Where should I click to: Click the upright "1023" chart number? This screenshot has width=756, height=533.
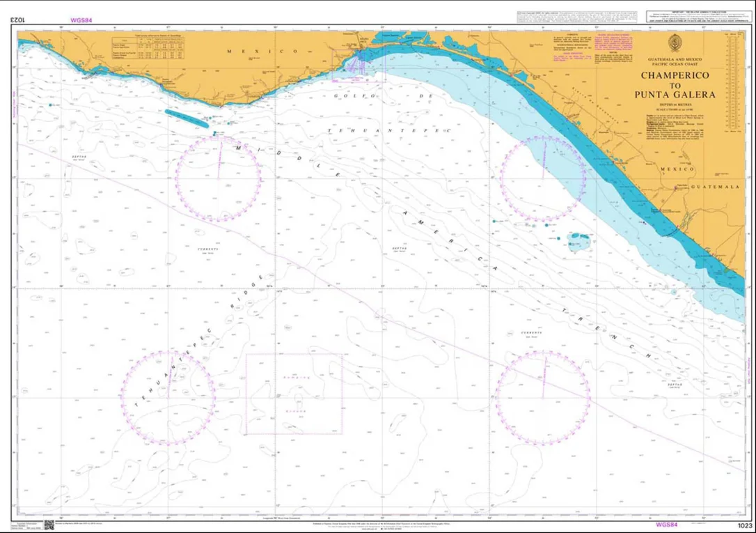(x=744, y=526)
